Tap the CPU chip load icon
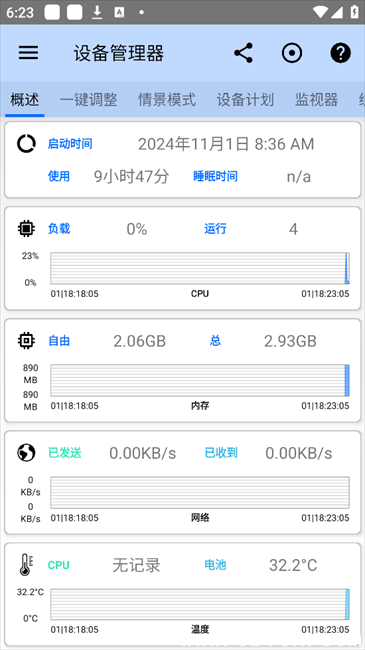 [26, 228]
